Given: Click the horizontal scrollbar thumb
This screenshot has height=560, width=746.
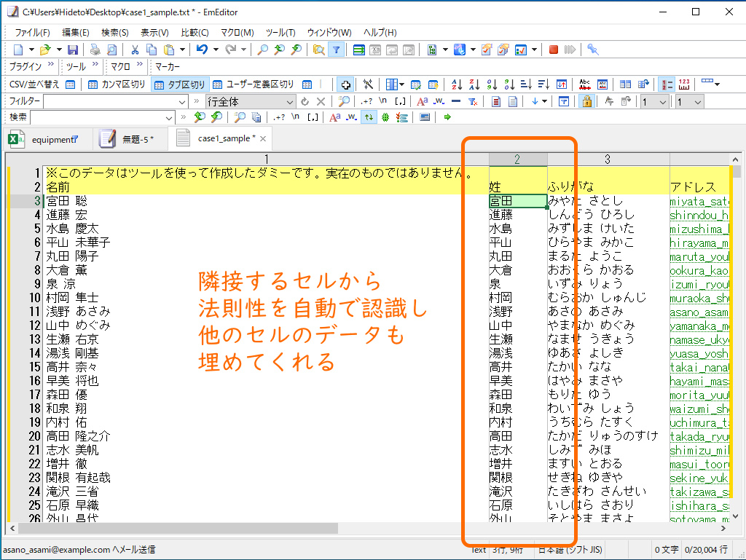Looking at the screenshot, I should [177, 528].
